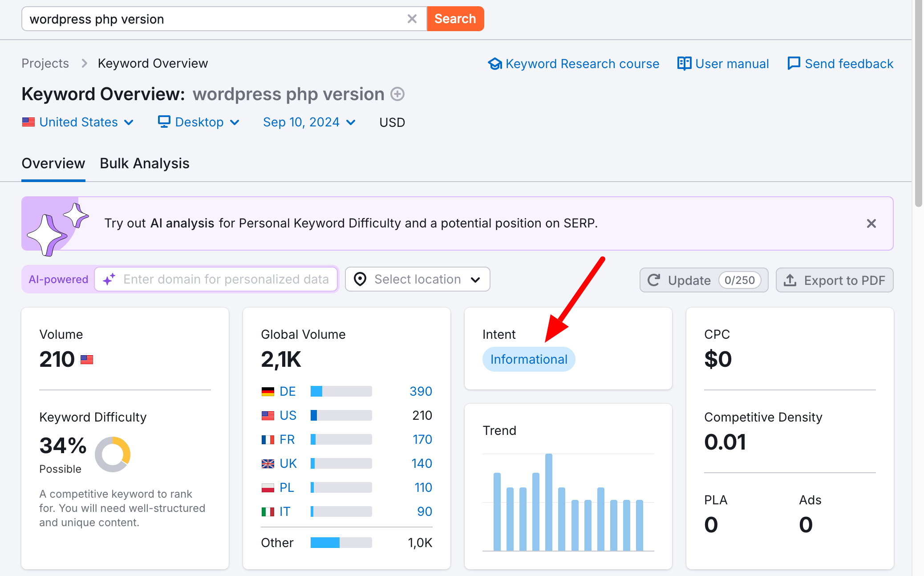This screenshot has height=576, width=924.
Task: Open the Sep 10, 2024 date dropdown
Action: pos(309,122)
